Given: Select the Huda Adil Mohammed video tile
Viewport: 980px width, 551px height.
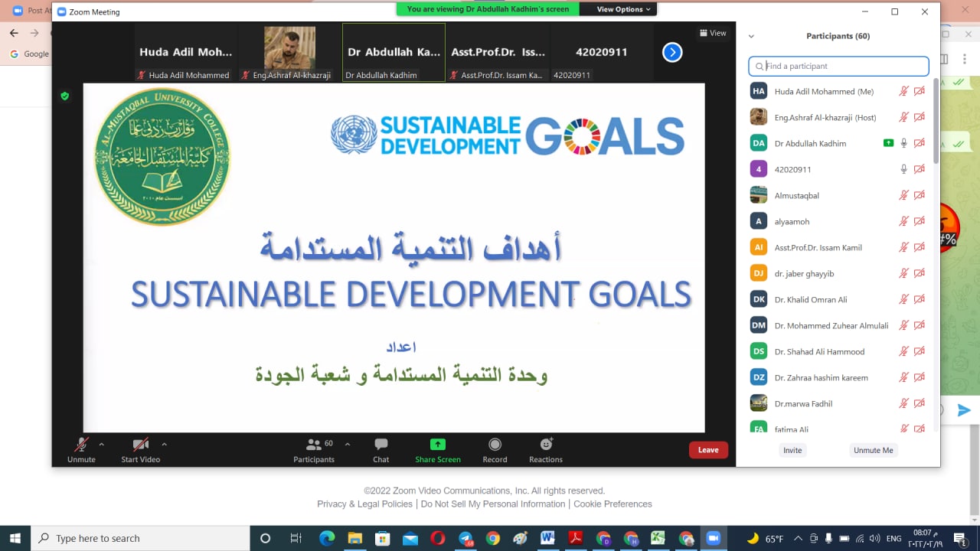Looking at the screenshot, I should 185,52.
